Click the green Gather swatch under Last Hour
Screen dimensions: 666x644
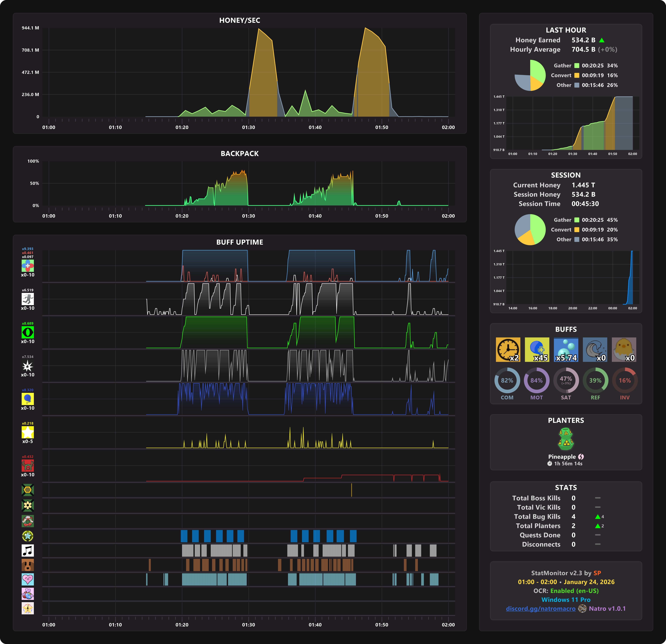577,66
